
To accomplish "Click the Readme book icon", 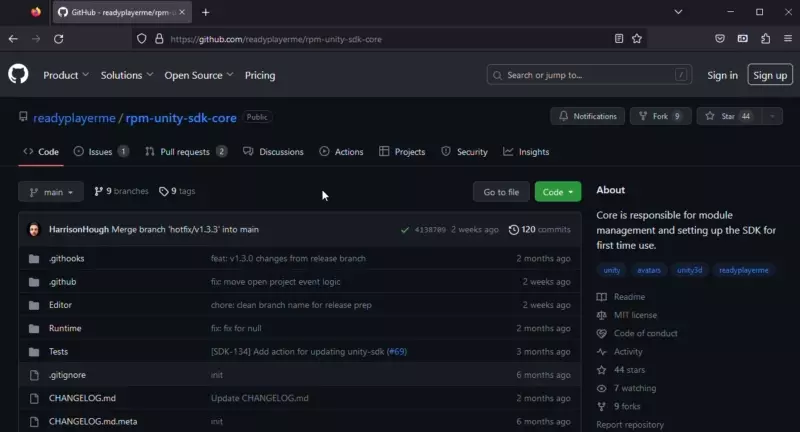I will [x=602, y=297].
